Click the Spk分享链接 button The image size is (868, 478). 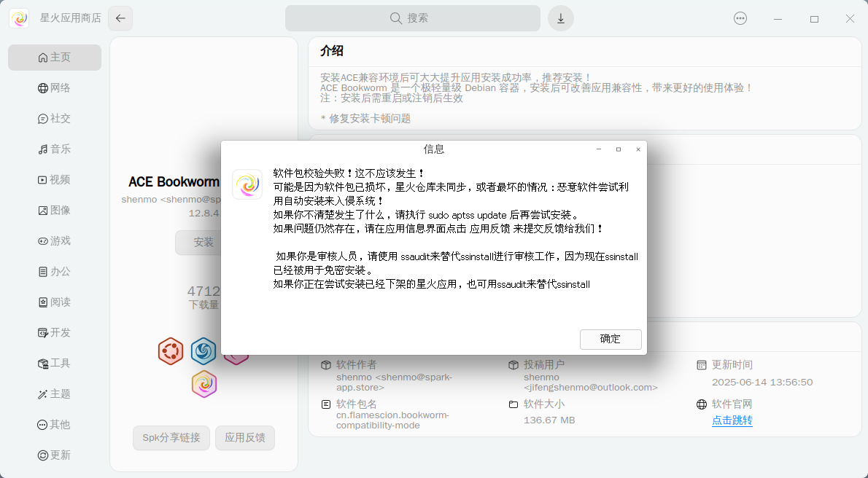(171, 438)
